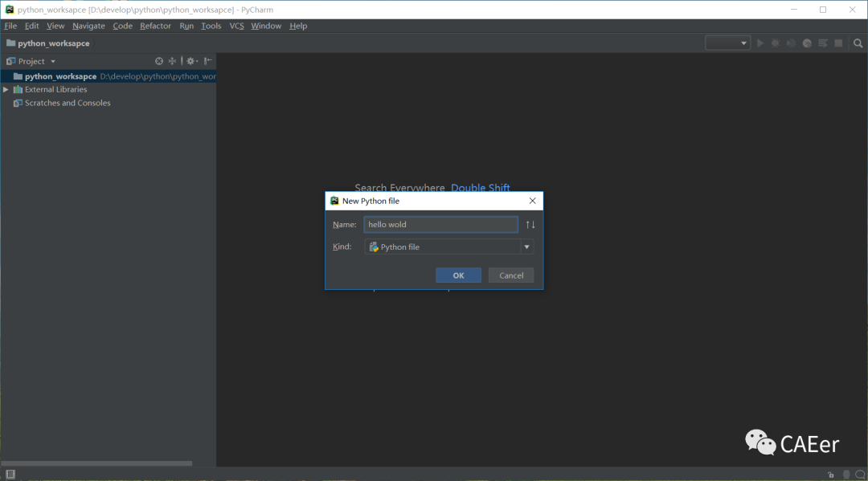Click the Scratches and Consoles icon
868x481 pixels.
point(18,103)
